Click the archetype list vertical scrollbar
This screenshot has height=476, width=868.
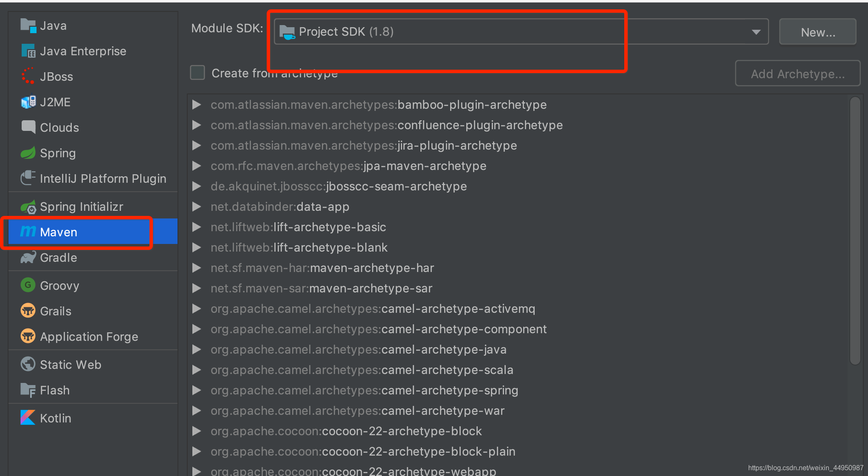(x=855, y=231)
